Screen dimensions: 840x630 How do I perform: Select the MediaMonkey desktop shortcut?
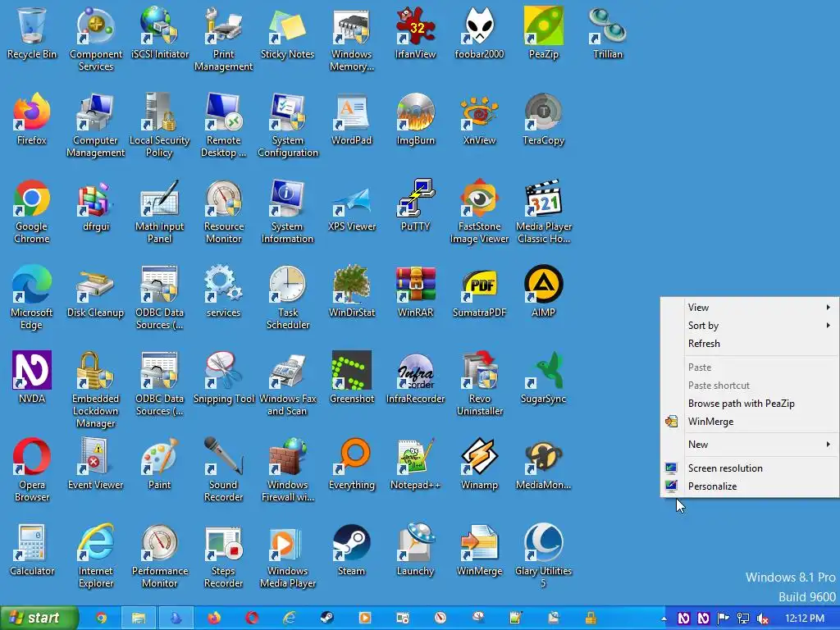(x=543, y=464)
